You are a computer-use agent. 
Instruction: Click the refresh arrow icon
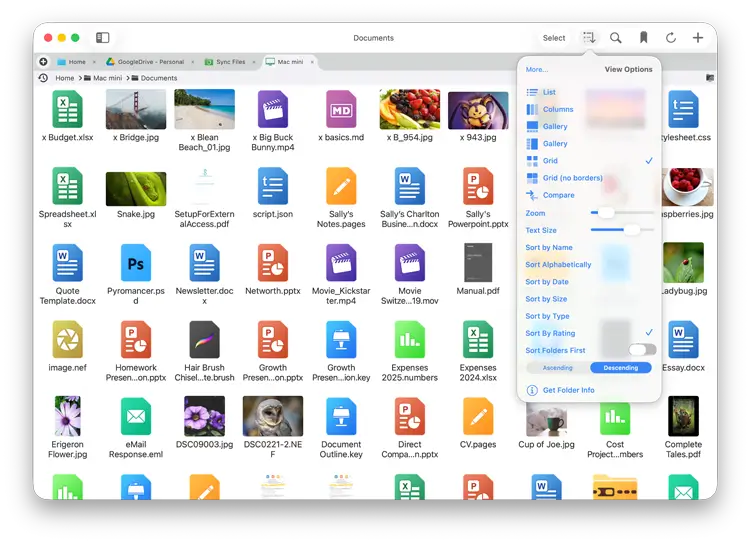click(x=670, y=38)
